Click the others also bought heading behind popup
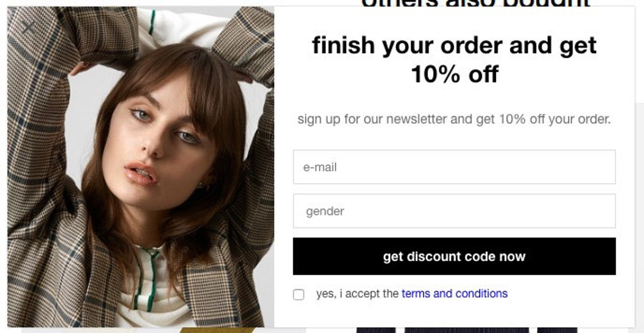The image size is (644, 333). [x=476, y=3]
